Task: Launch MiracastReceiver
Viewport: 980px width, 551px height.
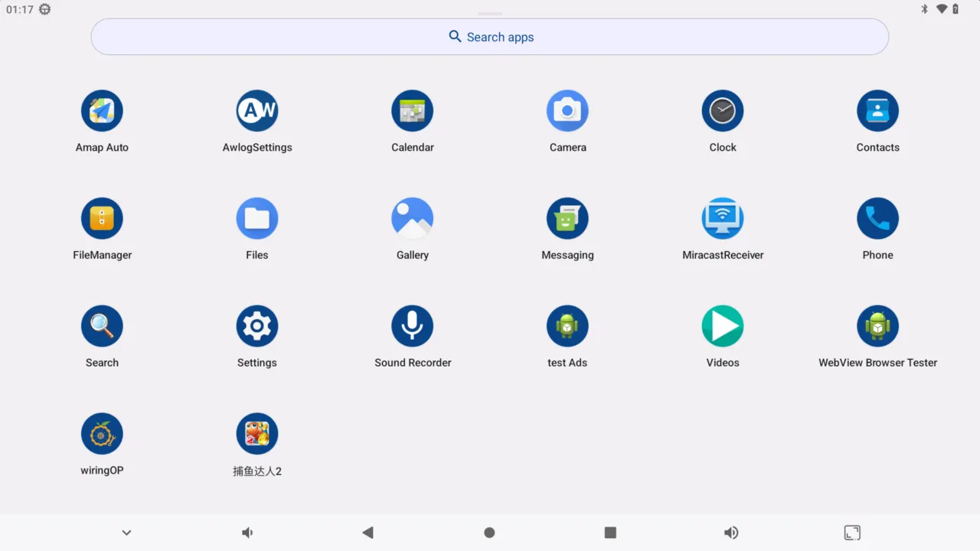Action: coord(722,218)
